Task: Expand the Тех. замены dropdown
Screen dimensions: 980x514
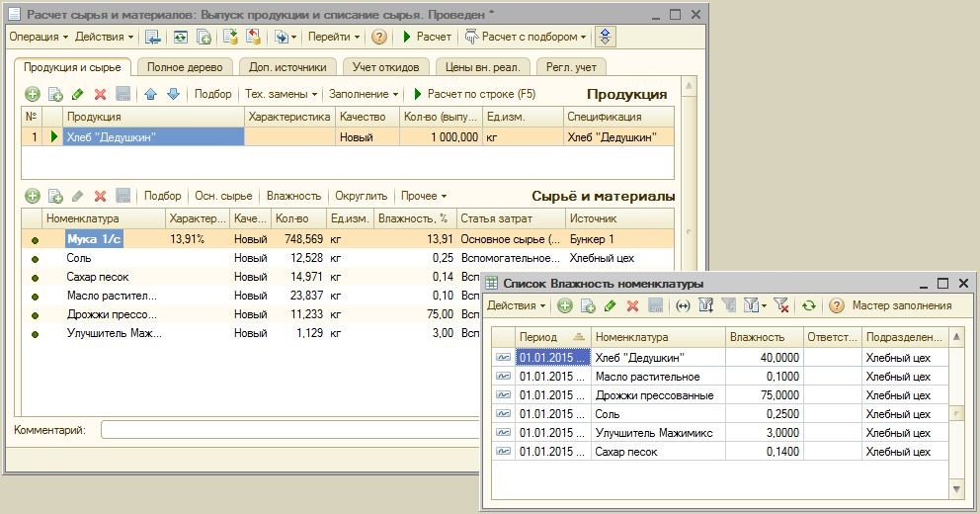Action: pos(282,95)
